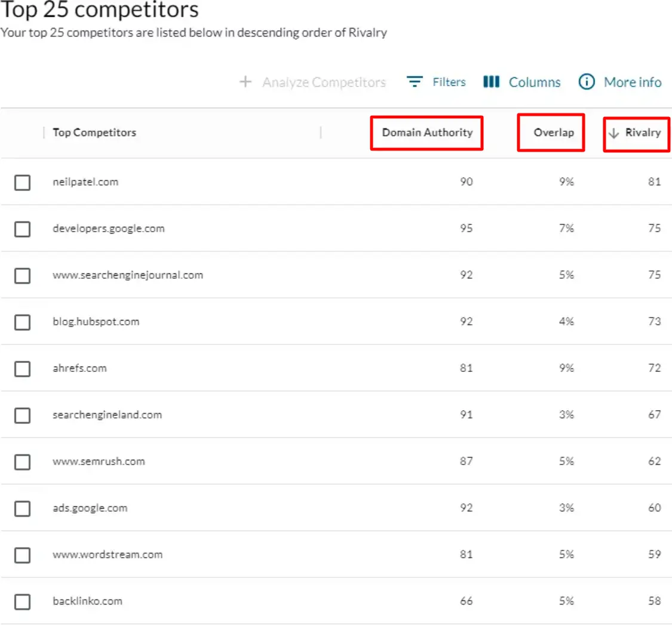The width and height of the screenshot is (672, 625).
Task: Check the www.semrush.com row checkbox
Action: (22, 462)
